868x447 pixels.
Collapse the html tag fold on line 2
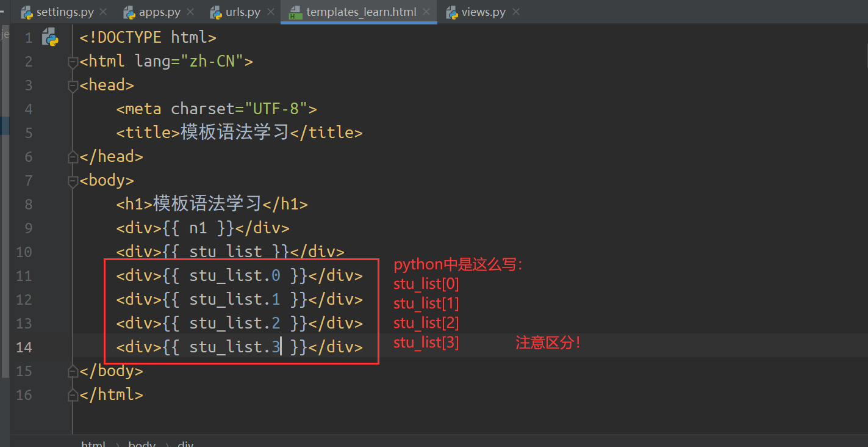(x=73, y=61)
